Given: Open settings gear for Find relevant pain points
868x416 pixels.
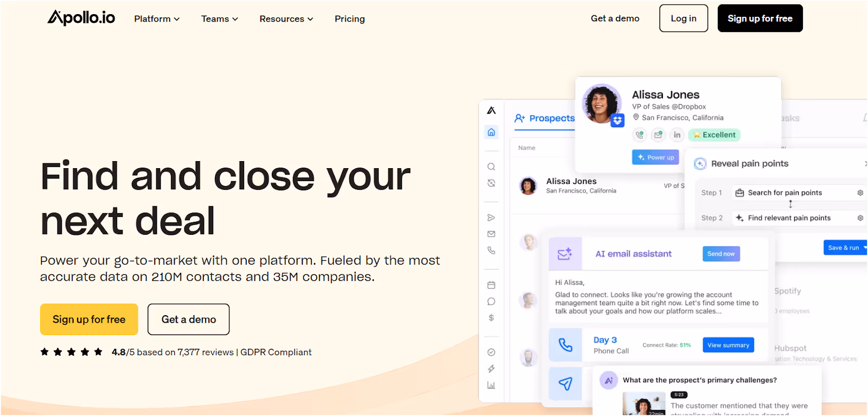Looking at the screenshot, I should [860, 218].
